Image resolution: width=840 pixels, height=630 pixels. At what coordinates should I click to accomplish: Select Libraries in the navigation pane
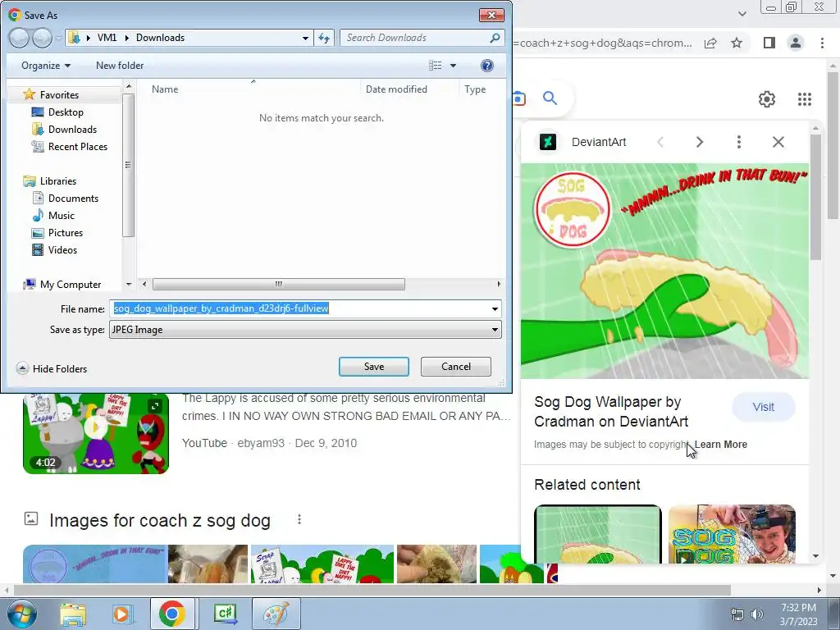coord(58,181)
